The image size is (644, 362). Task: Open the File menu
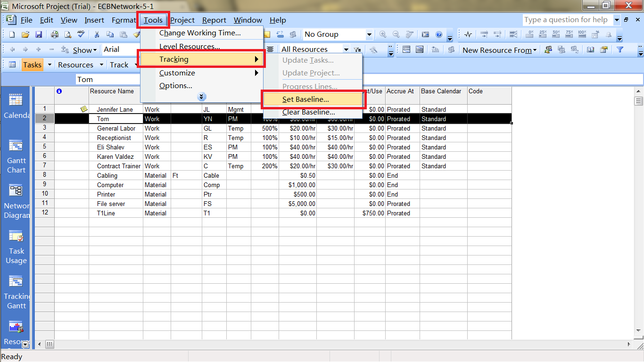tap(26, 20)
